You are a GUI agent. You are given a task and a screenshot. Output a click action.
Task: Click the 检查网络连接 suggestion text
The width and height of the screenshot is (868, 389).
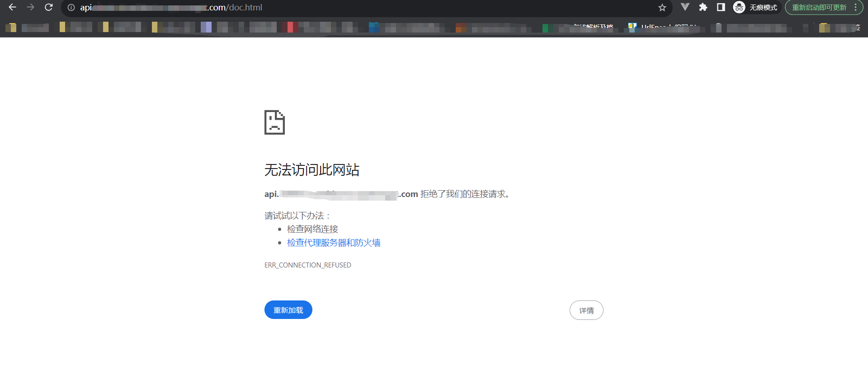pos(313,229)
